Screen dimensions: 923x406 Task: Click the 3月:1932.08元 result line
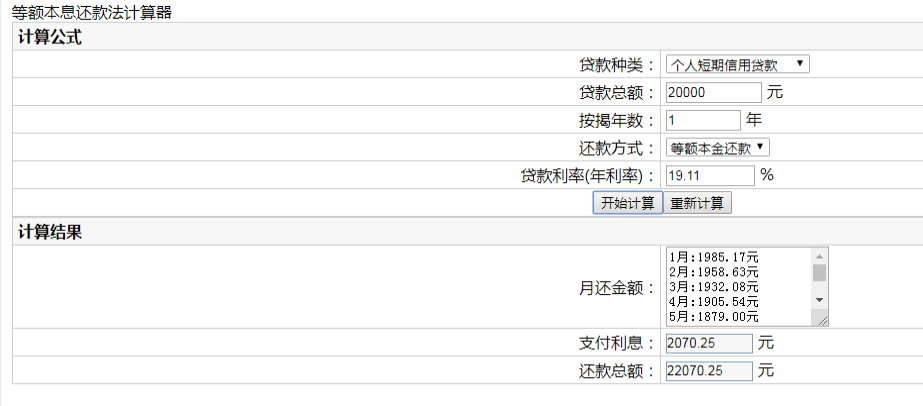click(715, 287)
